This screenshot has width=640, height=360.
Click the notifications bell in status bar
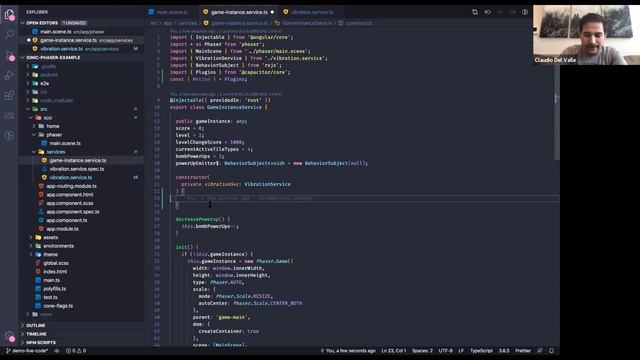pyautogui.click(x=551, y=351)
